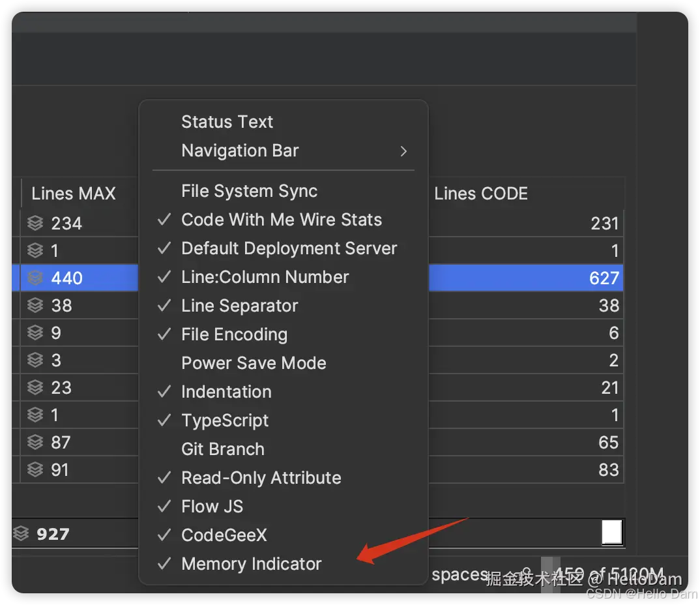
Task: Choose File System Sync from the menu
Action: 249,191
